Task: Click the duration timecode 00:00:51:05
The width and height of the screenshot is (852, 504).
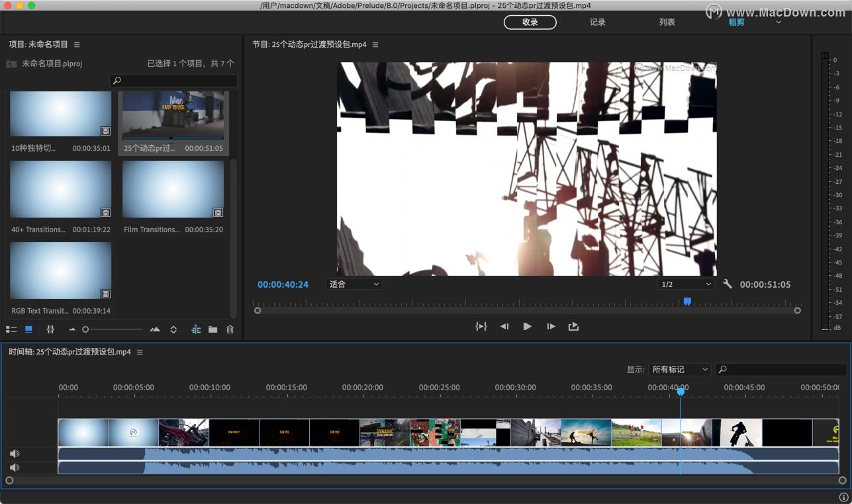Action: [765, 284]
